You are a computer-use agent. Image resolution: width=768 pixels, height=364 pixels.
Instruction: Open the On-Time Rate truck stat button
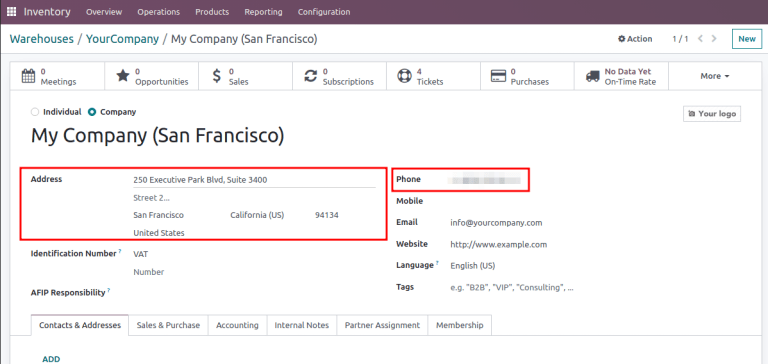point(622,76)
